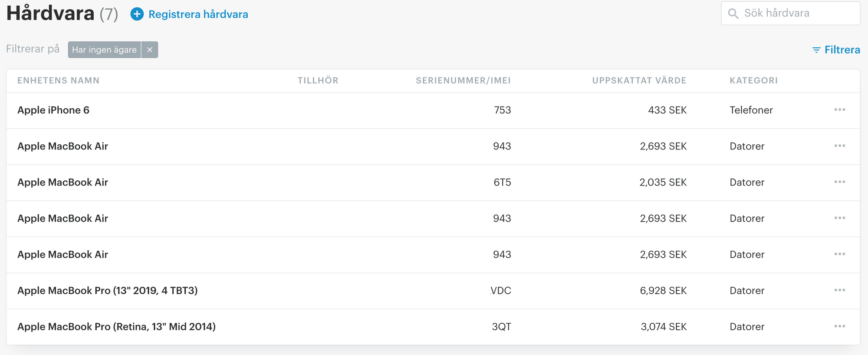Sort by Enhetens namn column

(59, 80)
